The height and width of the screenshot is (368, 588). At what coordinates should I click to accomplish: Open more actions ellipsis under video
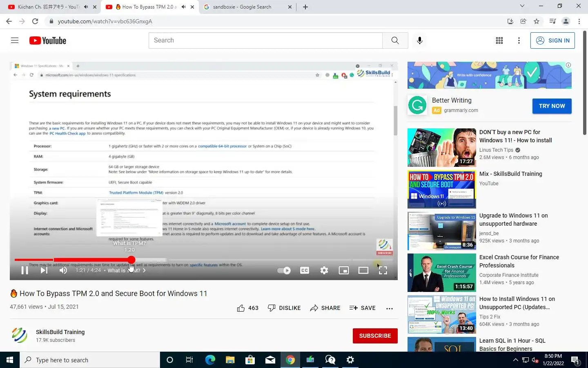tap(390, 308)
